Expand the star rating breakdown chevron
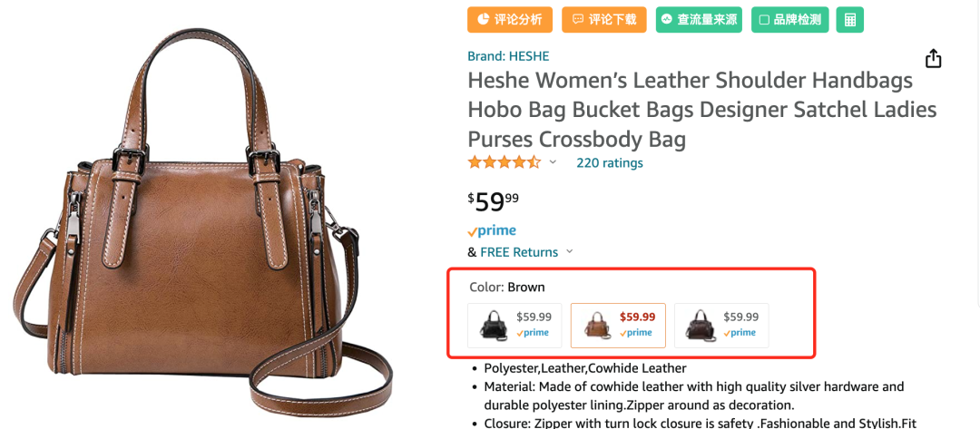Viewport: 980px width, 429px height. (x=553, y=163)
